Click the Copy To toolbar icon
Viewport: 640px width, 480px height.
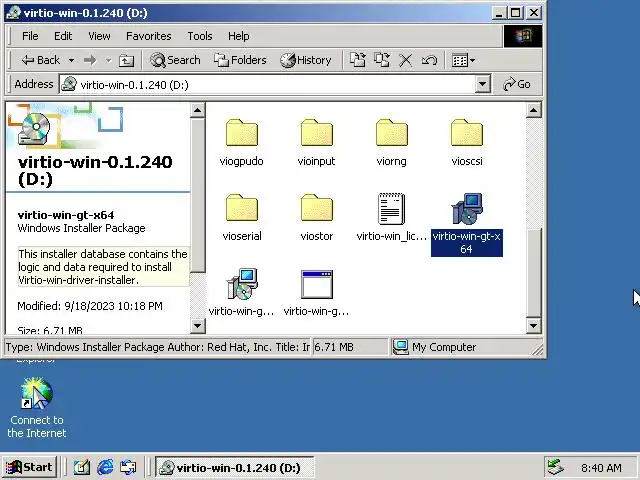pyautogui.click(x=382, y=60)
